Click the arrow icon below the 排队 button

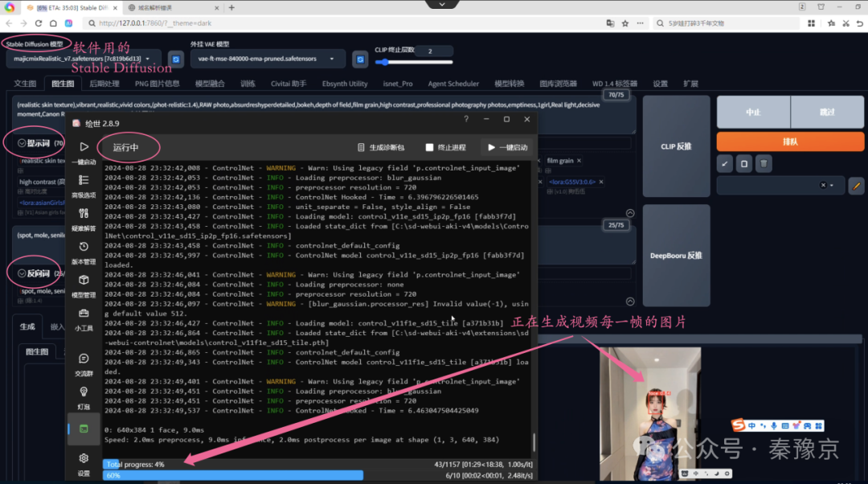[x=725, y=164]
